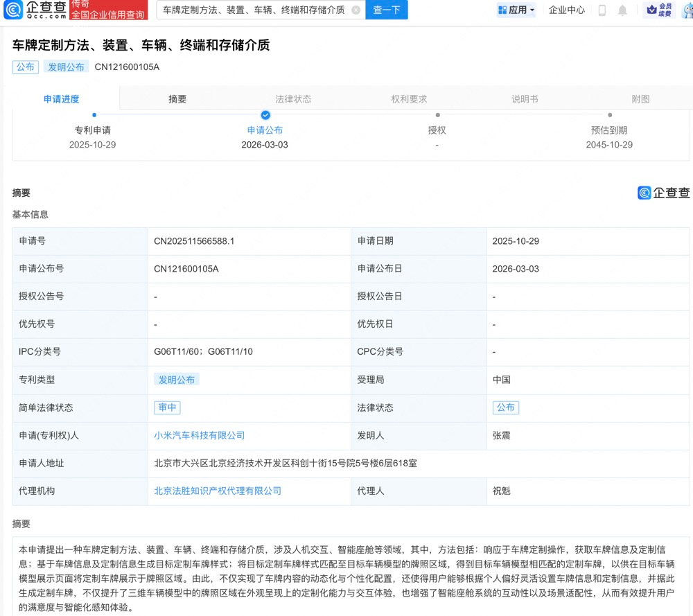693x616 pixels.
Task: Open 小米汽车科技有限公司 applicant link
Action: [x=200, y=435]
